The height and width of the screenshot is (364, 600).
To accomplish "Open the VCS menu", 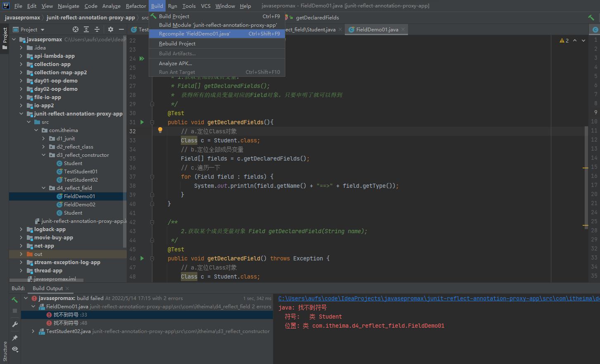I will click(206, 6).
